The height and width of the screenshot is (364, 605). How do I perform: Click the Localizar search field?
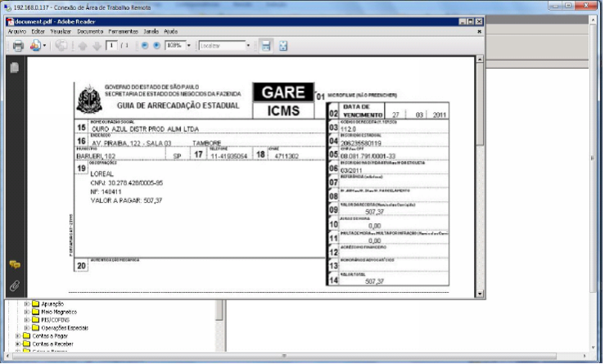coord(222,46)
